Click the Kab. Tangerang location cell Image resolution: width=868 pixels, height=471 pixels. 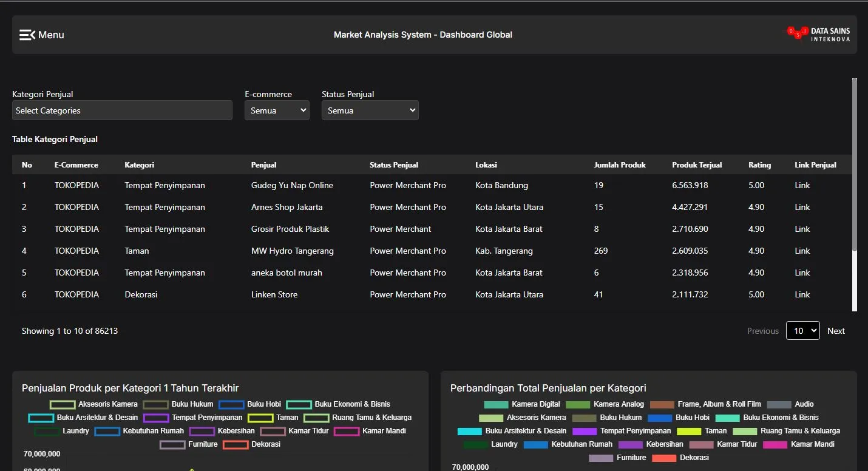pyautogui.click(x=504, y=251)
